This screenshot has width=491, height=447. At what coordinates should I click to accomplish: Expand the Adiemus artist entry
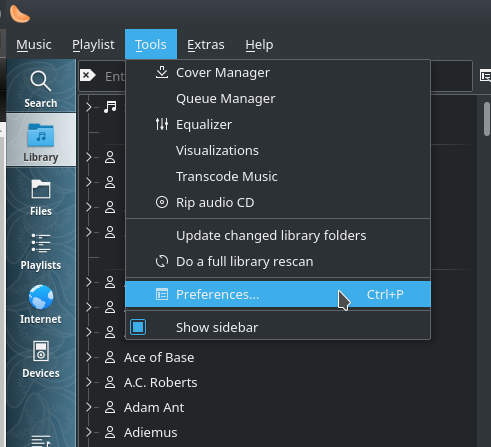pos(88,432)
